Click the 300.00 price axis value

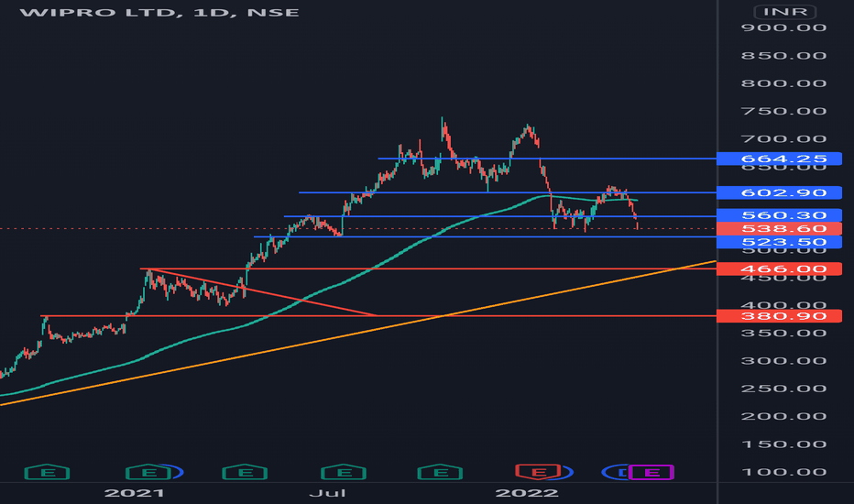783,361
